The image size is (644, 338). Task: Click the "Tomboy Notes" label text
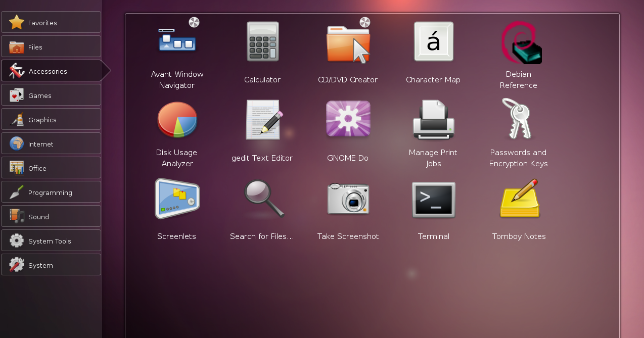pos(519,236)
